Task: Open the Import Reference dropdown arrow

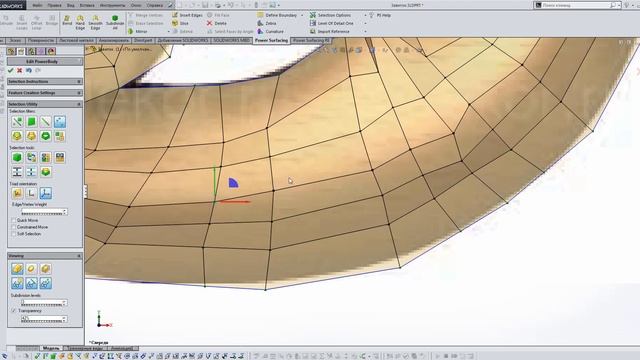Action: click(x=365, y=31)
